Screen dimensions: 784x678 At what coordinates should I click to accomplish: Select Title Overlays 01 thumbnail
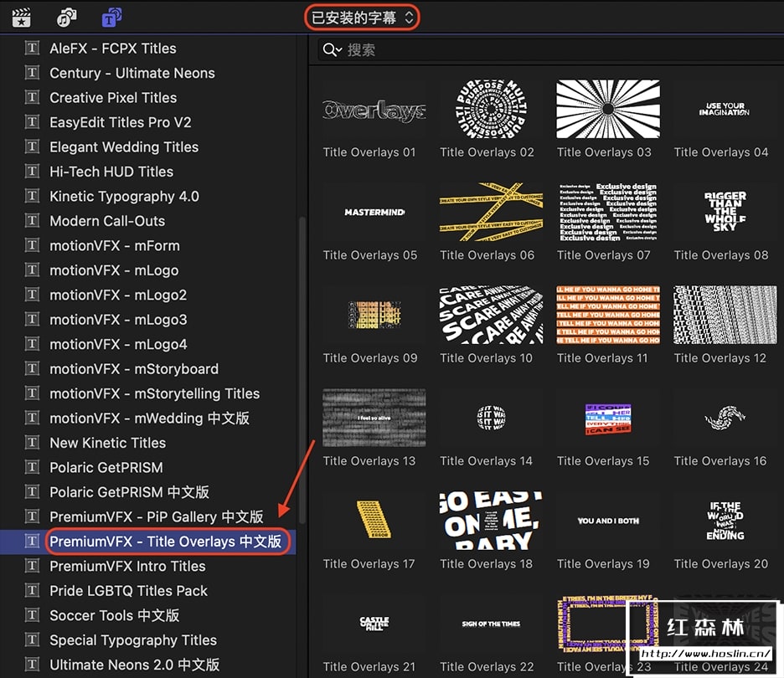click(x=374, y=110)
